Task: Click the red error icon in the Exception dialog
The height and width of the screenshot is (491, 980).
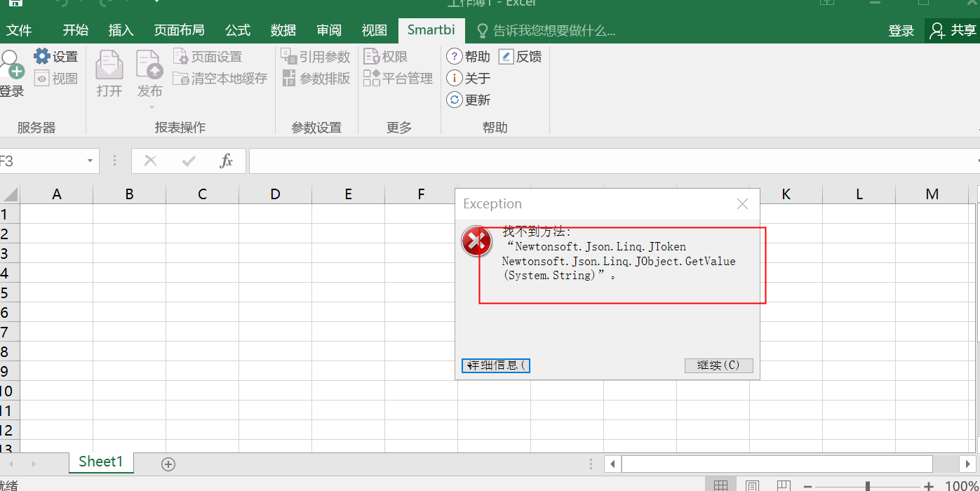Action: [x=476, y=241]
